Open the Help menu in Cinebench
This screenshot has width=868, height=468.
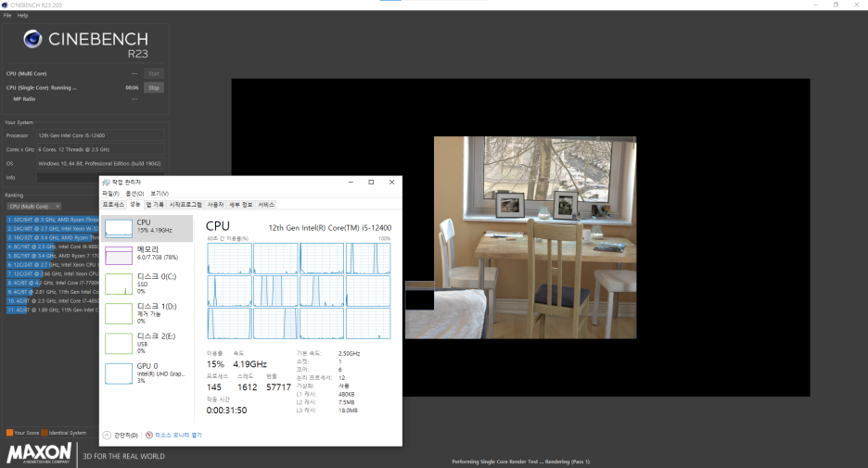[x=22, y=16]
